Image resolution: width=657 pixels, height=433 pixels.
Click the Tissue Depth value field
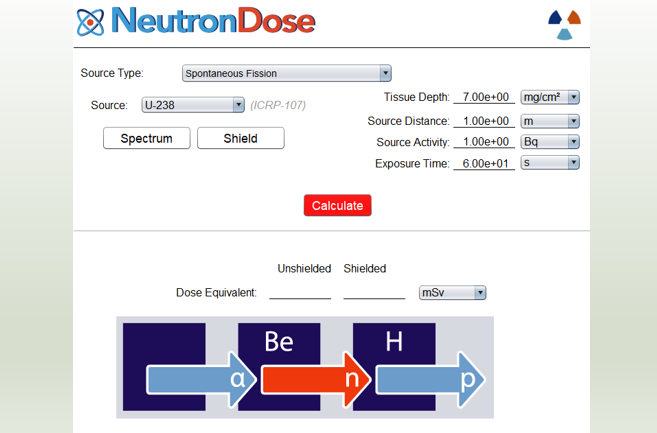[x=484, y=97]
